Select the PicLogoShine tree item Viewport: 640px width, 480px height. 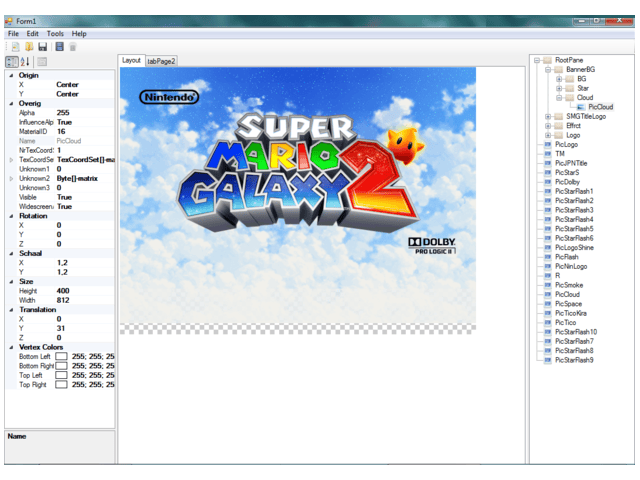click(x=574, y=247)
